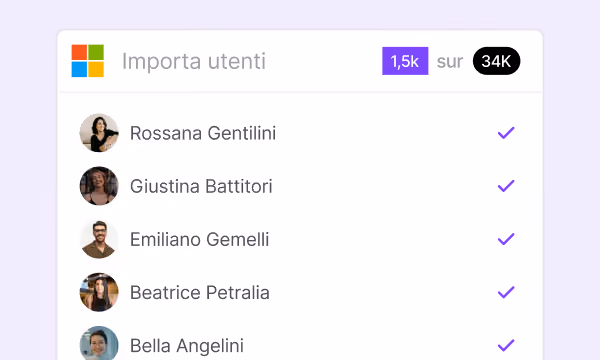Viewport: 600px width, 360px height.
Task: Toggle checkmark for Emiliano Gemelli
Action: click(x=506, y=239)
